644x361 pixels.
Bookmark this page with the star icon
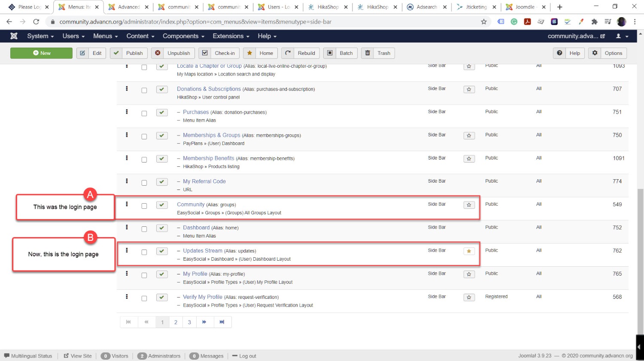(x=484, y=21)
